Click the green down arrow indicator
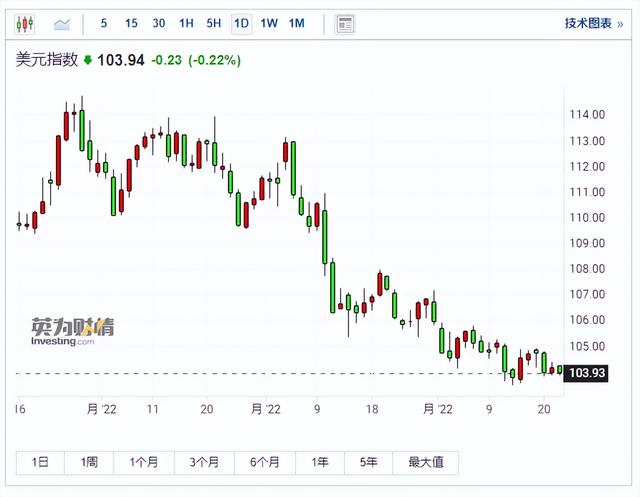This screenshot has width=640, height=497. point(87,60)
